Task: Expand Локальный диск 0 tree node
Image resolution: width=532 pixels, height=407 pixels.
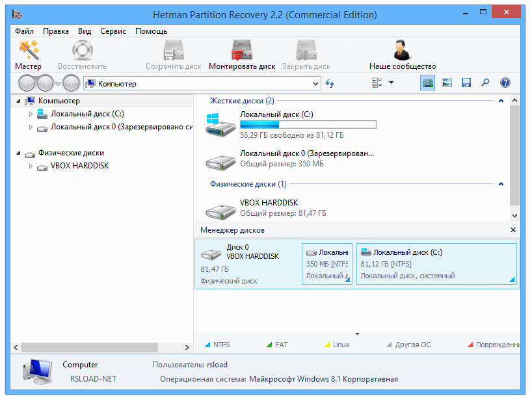Action: (x=31, y=127)
